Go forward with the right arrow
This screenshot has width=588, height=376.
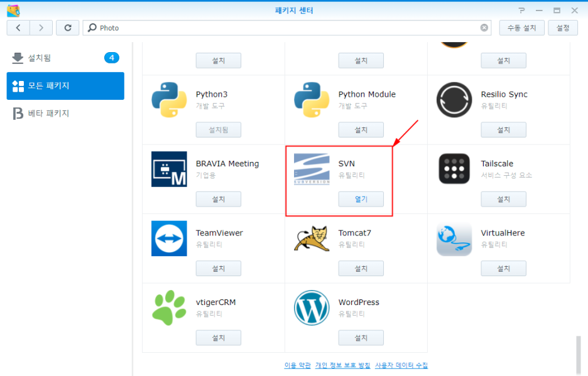pos(41,28)
